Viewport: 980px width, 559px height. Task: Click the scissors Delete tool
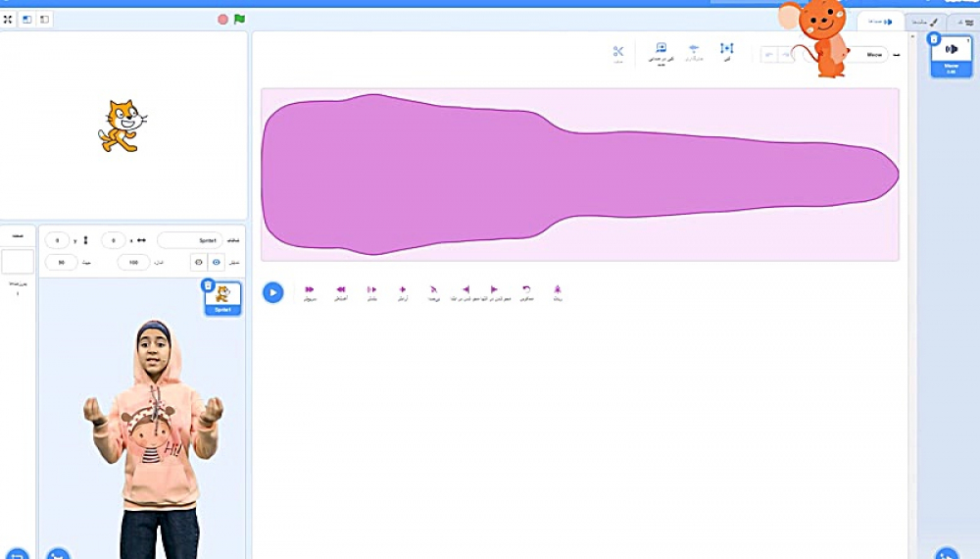tap(618, 53)
